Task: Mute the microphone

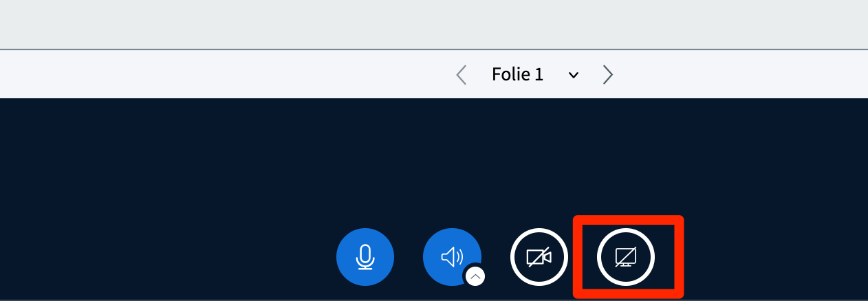Action: click(365, 257)
